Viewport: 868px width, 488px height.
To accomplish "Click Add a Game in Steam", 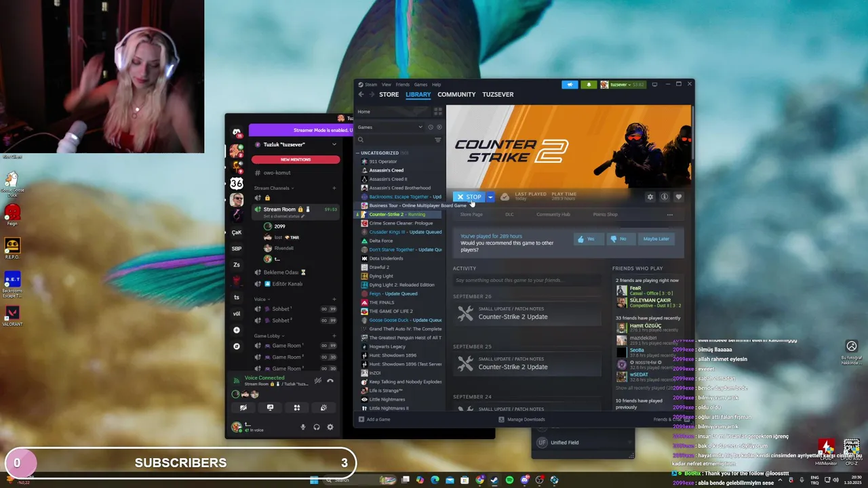I will 374,420.
